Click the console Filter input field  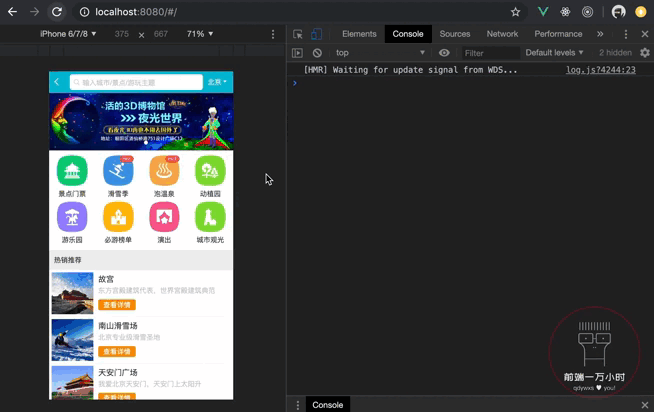(490, 53)
